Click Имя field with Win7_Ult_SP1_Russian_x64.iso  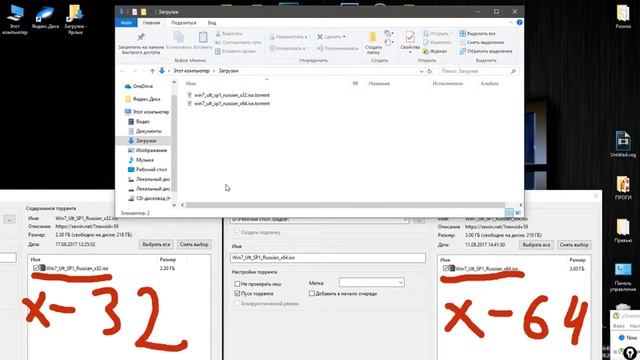(x=328, y=258)
